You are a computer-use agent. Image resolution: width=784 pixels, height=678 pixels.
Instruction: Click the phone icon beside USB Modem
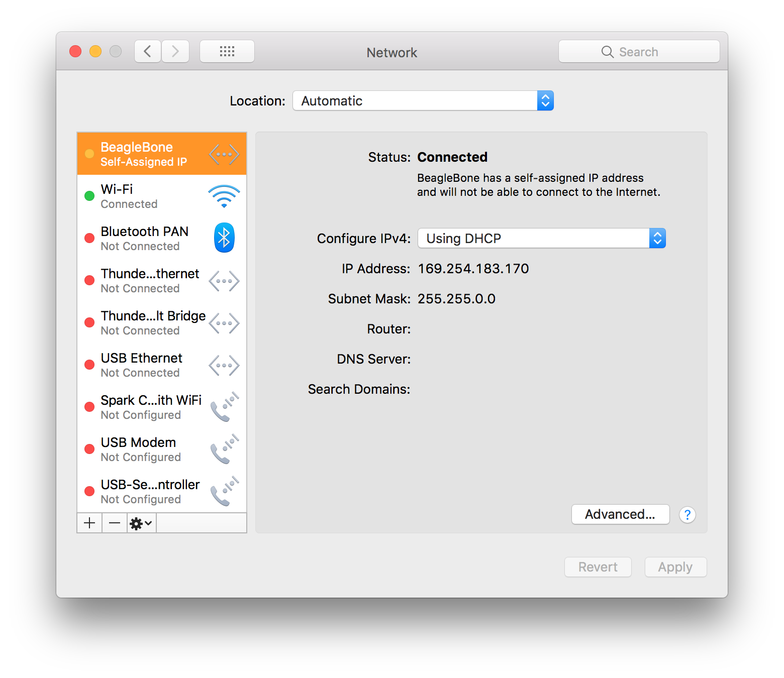pyautogui.click(x=224, y=449)
